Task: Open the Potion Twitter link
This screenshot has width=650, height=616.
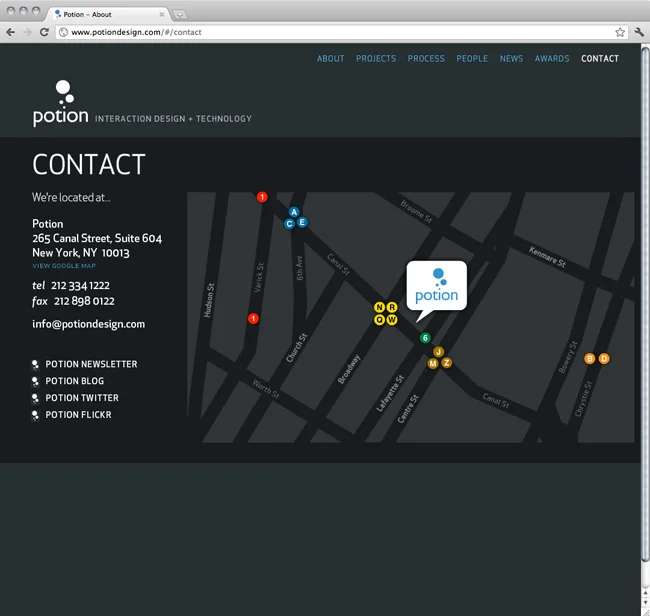Action: pos(82,398)
